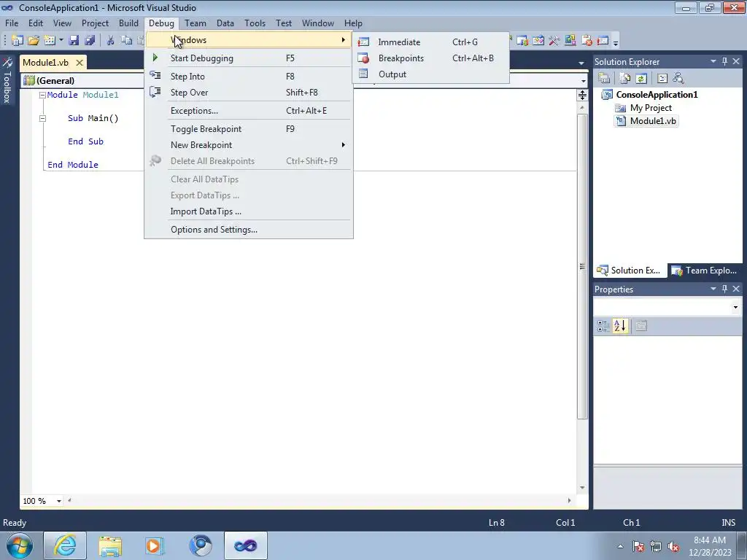Screen dimensions: 747x560
Task: Click the Property Pages icon in Properties
Action: tap(641, 326)
